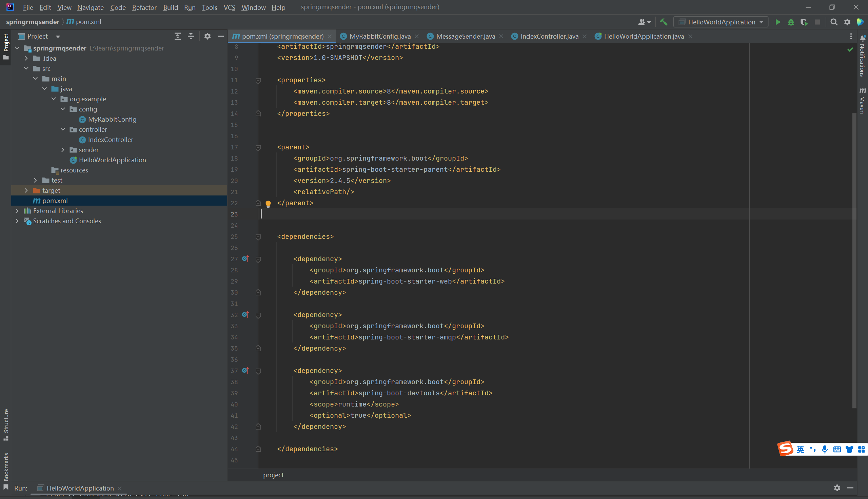Screen dimensions: 868x499
Task: Expand the External Libraries node
Action: (17, 210)
